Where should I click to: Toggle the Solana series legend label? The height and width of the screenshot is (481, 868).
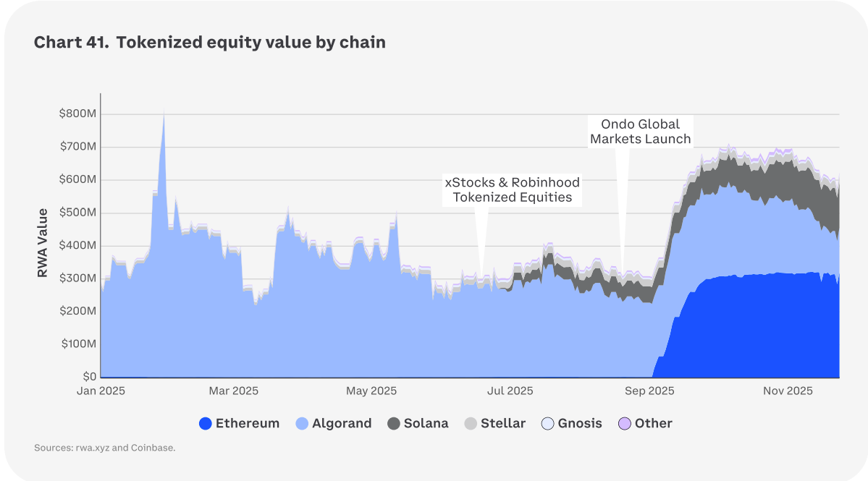(426, 424)
